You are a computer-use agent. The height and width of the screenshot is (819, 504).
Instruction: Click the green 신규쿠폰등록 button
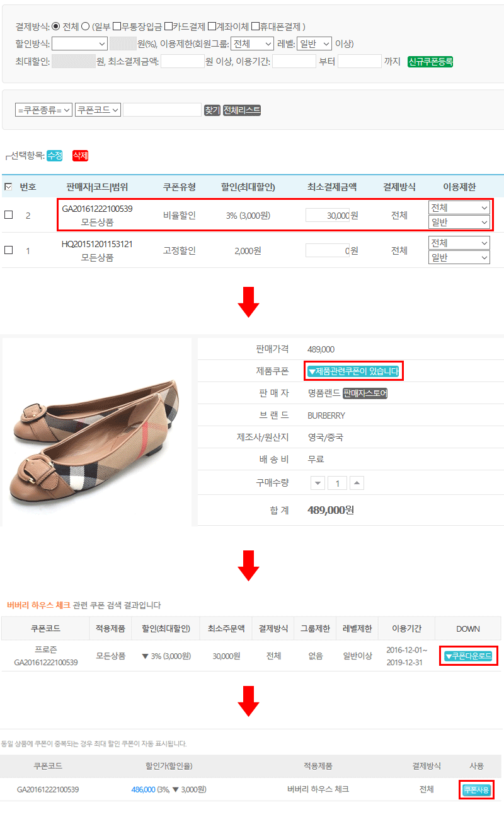tap(430, 62)
